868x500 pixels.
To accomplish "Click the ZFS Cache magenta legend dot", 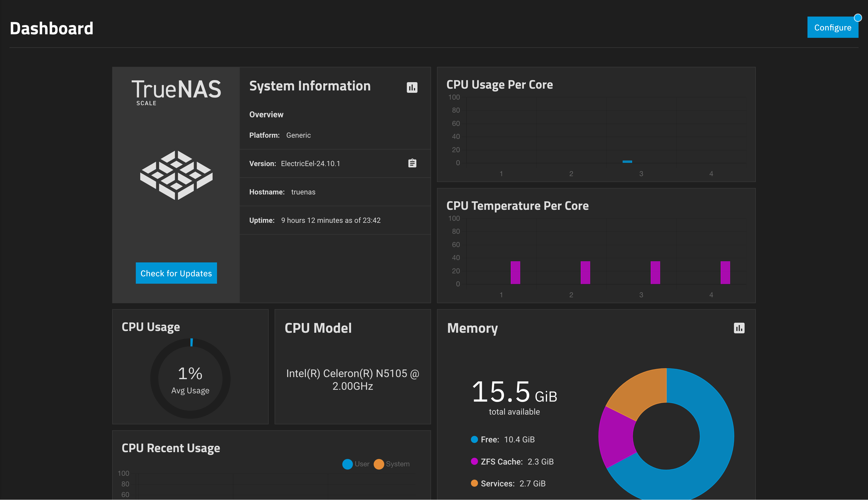I will (x=474, y=462).
